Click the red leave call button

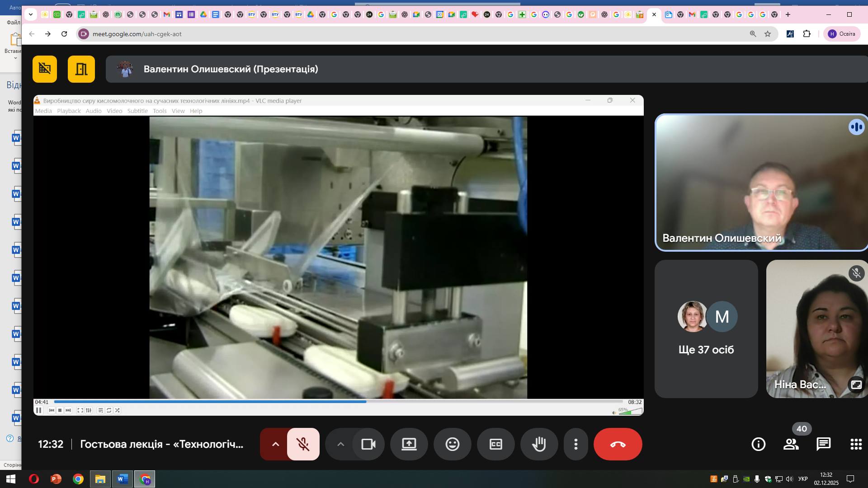point(618,444)
